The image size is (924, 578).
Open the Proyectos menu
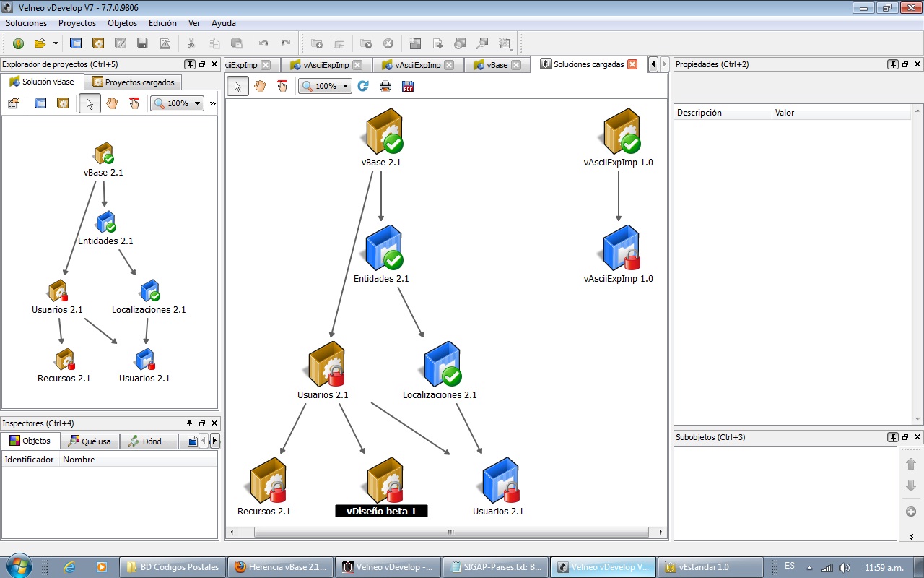tap(77, 23)
